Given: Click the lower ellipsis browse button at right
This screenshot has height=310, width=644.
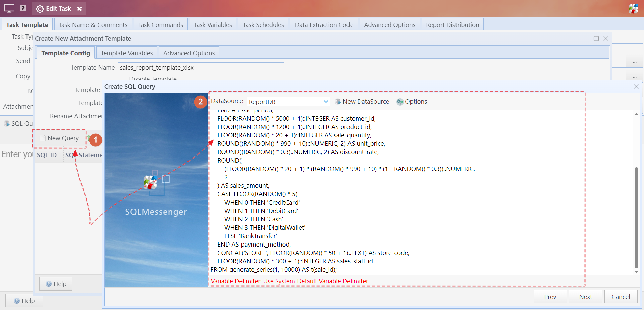Looking at the screenshot, I should point(635,76).
